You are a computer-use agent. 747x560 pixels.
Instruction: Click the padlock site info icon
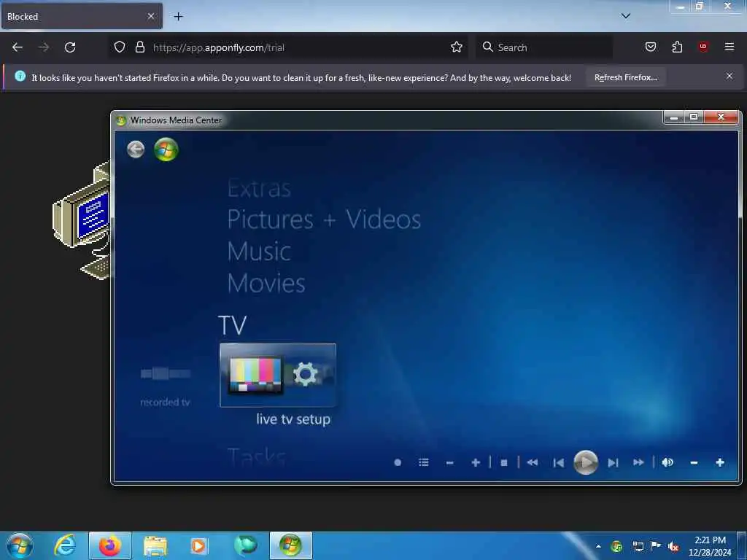[x=139, y=47]
